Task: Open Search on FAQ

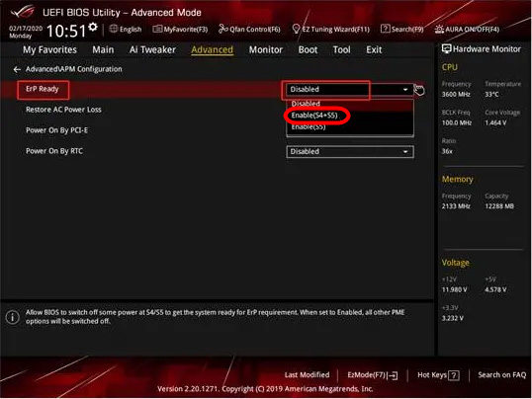Action: [x=501, y=374]
